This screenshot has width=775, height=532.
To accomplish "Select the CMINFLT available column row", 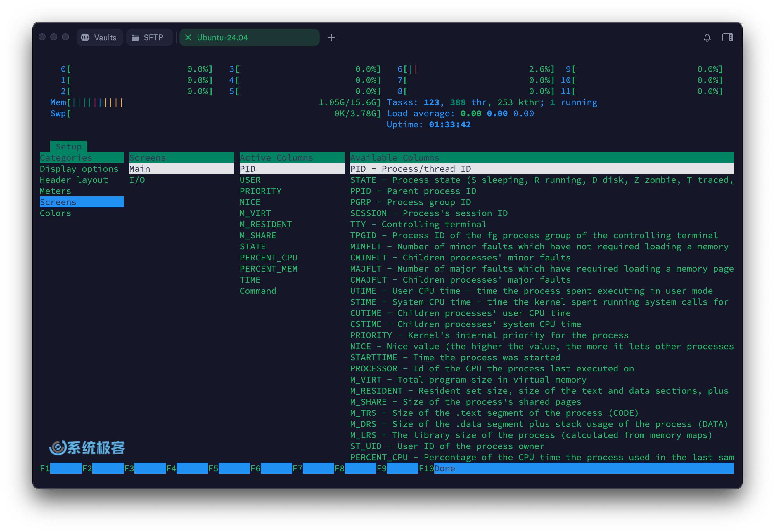I will (x=542, y=258).
